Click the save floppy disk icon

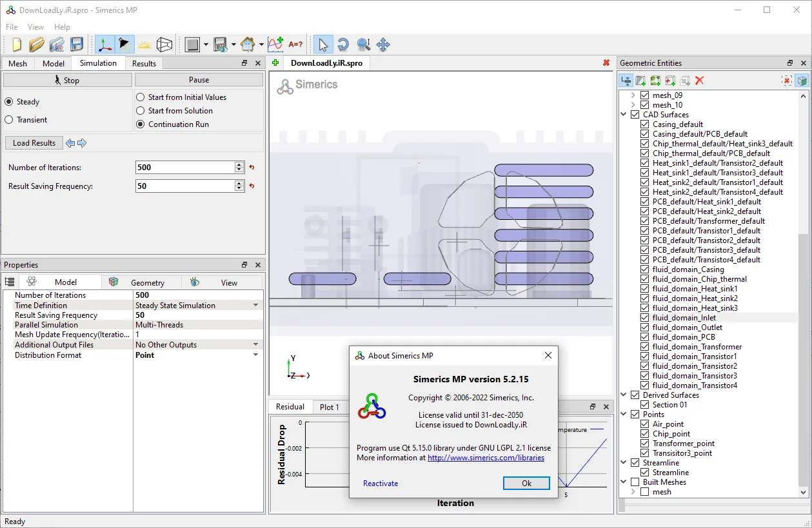coord(77,44)
